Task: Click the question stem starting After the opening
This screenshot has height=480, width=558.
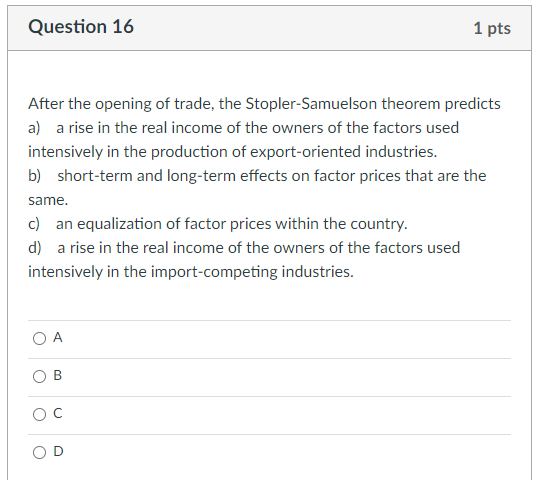Action: [264, 104]
